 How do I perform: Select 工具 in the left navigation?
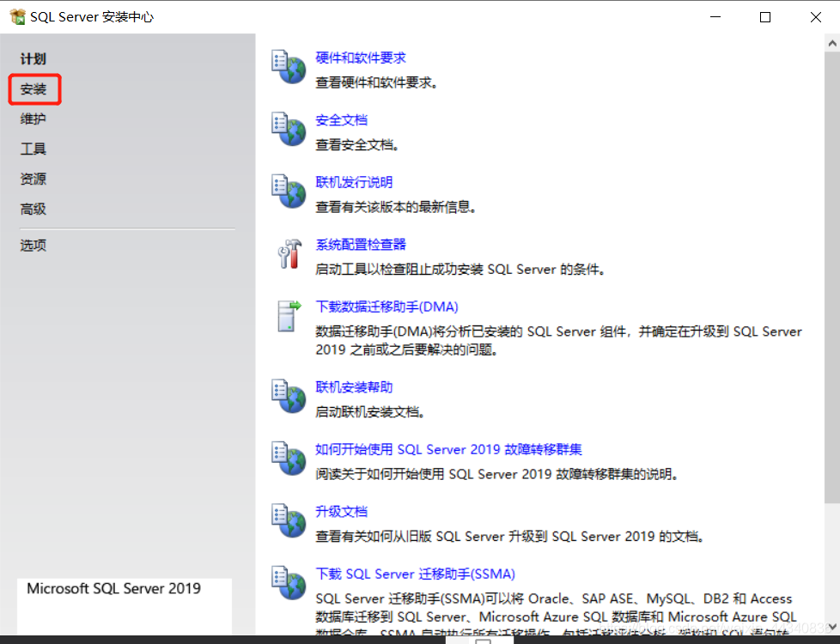point(33,149)
